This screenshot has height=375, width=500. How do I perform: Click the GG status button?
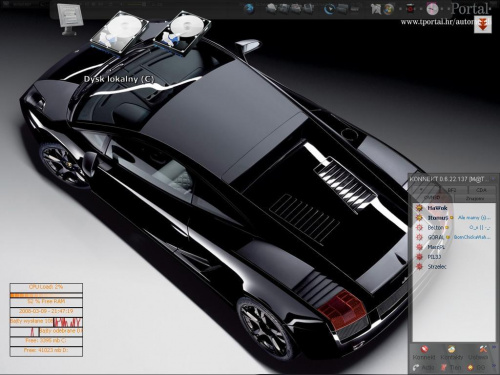click(476, 367)
